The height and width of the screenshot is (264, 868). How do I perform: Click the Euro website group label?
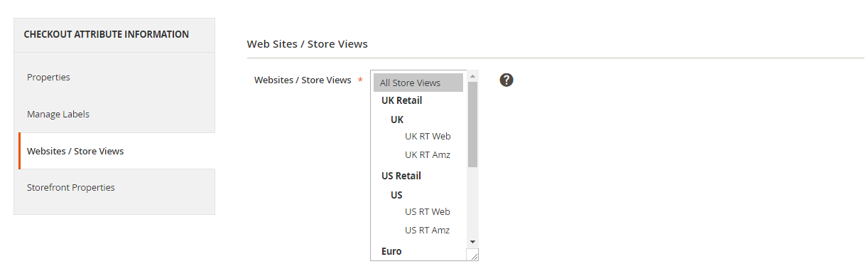click(x=391, y=251)
